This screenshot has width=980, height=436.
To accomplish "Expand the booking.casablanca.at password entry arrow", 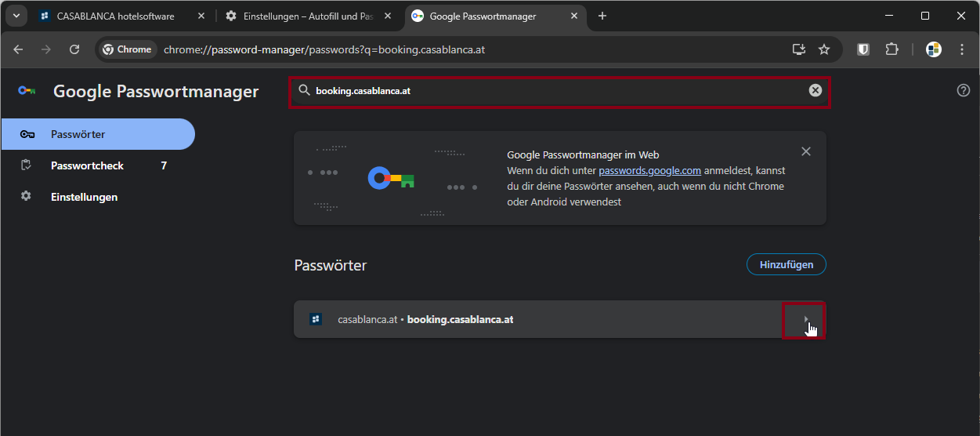I will coord(805,319).
